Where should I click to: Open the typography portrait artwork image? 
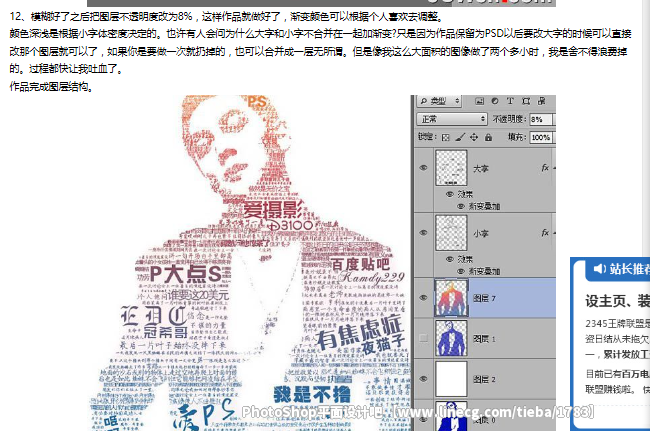point(250,263)
